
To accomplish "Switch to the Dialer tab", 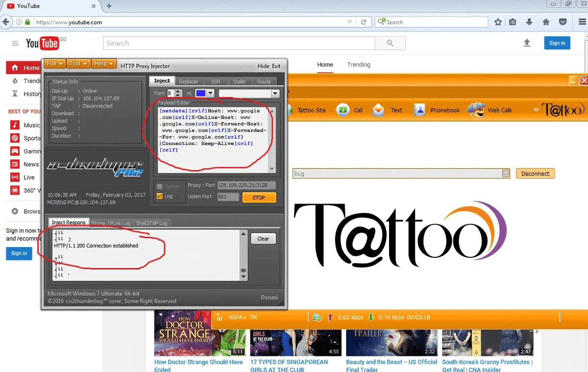I will click(x=240, y=81).
